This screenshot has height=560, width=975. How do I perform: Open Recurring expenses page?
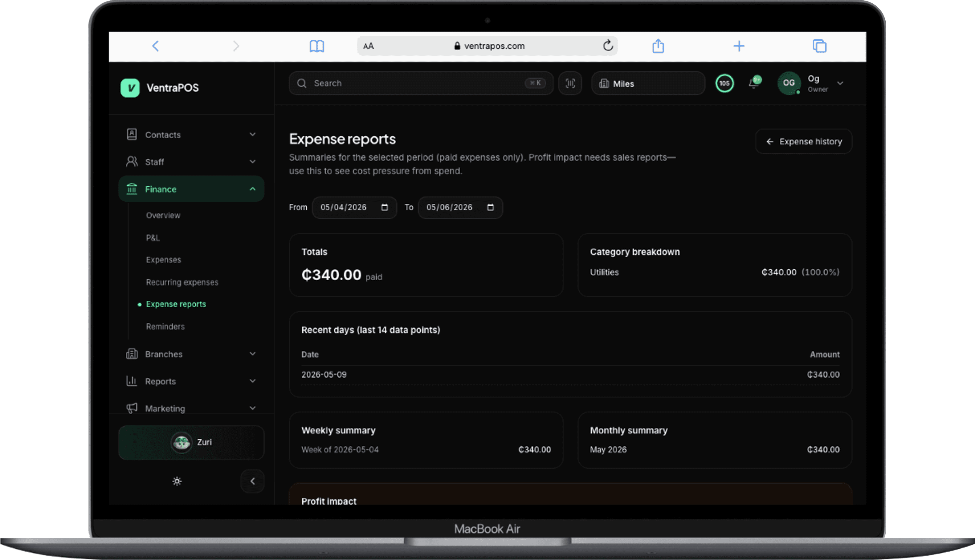point(182,282)
